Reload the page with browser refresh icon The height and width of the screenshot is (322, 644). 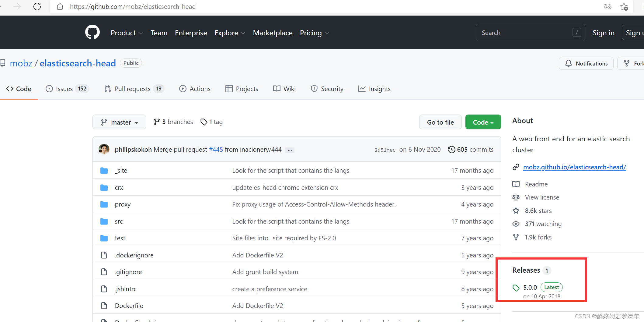(x=37, y=6)
